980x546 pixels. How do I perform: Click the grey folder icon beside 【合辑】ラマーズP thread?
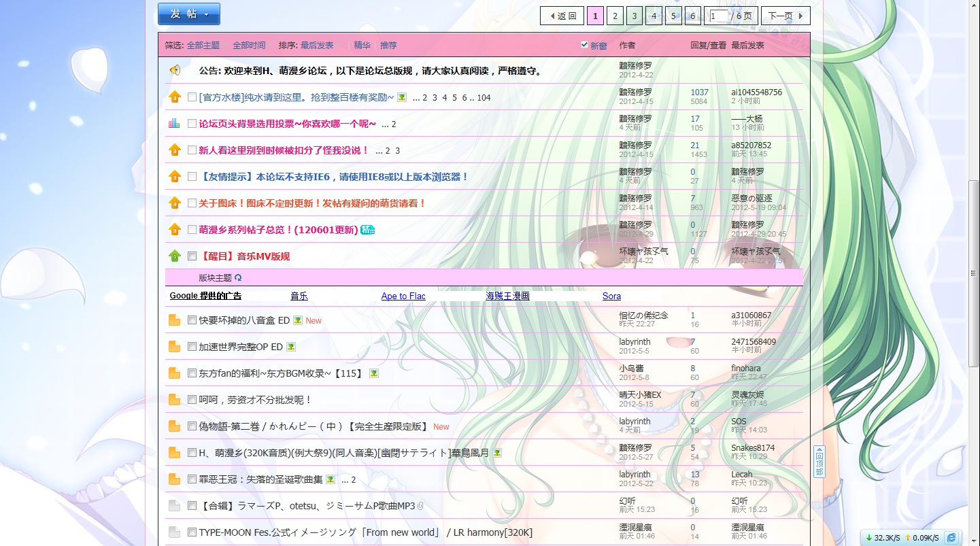(x=174, y=506)
